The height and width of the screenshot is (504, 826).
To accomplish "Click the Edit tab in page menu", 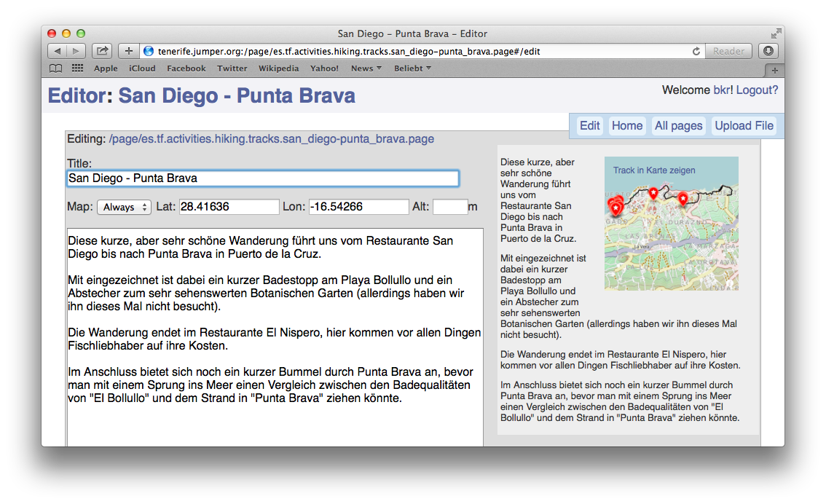I will [589, 126].
